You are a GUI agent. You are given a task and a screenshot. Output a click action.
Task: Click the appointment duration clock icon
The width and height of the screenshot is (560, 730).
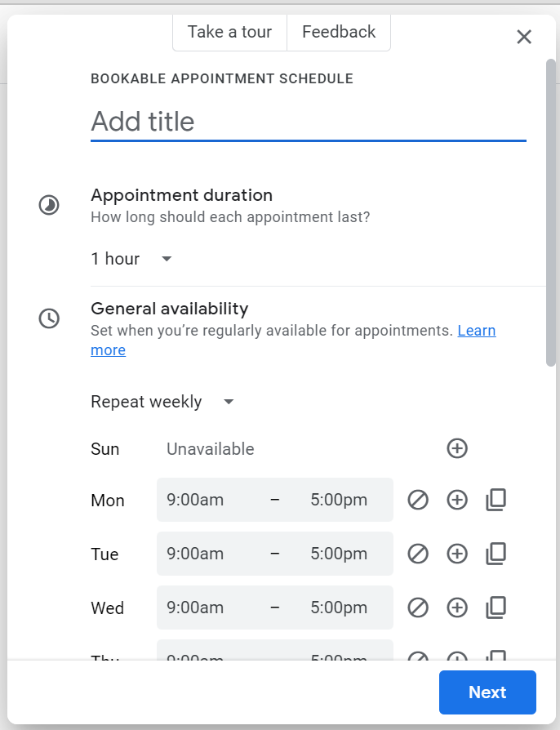point(49,205)
